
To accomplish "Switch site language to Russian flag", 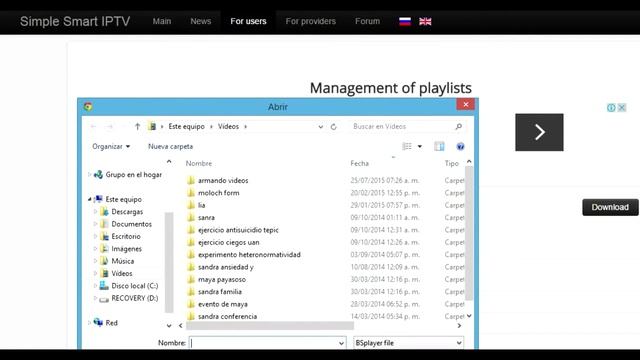I will pyautogui.click(x=405, y=21).
